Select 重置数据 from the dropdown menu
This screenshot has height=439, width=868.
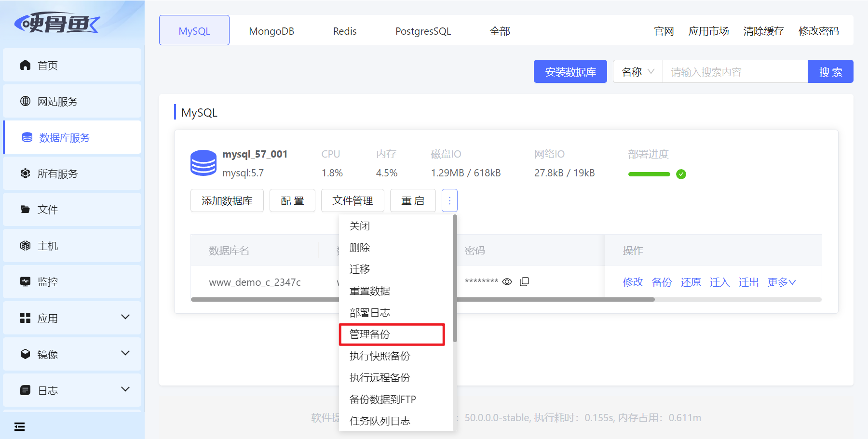pyautogui.click(x=395, y=291)
